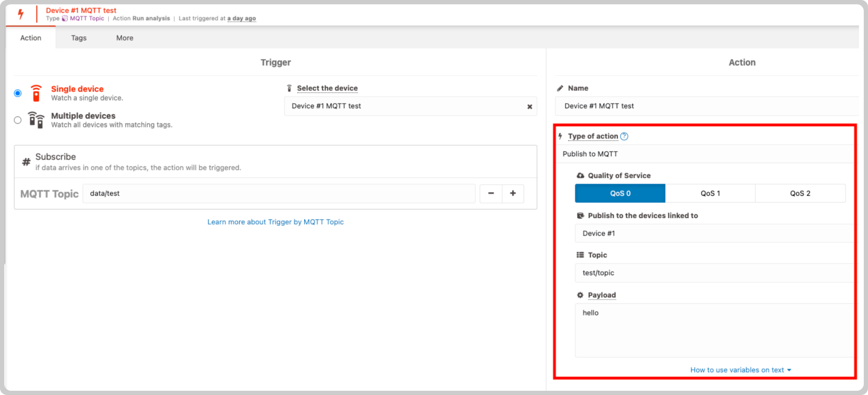Select the Single device radio button

point(18,93)
